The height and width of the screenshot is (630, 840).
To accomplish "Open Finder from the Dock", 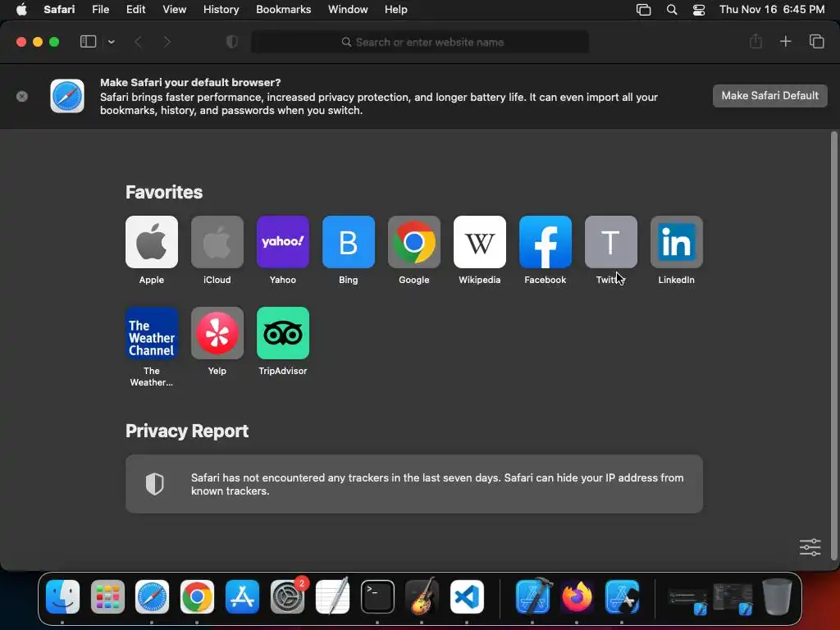I will (x=62, y=596).
